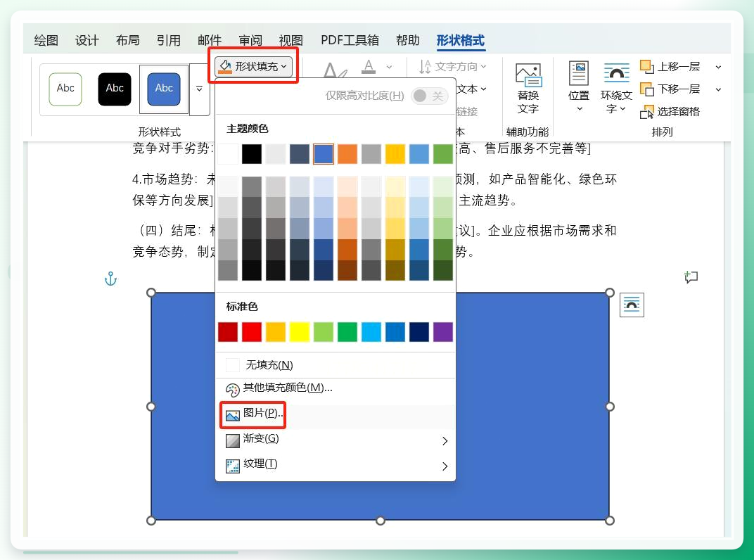Screen dimensions: 754x560
Task: Click the 下移一层 send backward icon
Action: (x=647, y=89)
